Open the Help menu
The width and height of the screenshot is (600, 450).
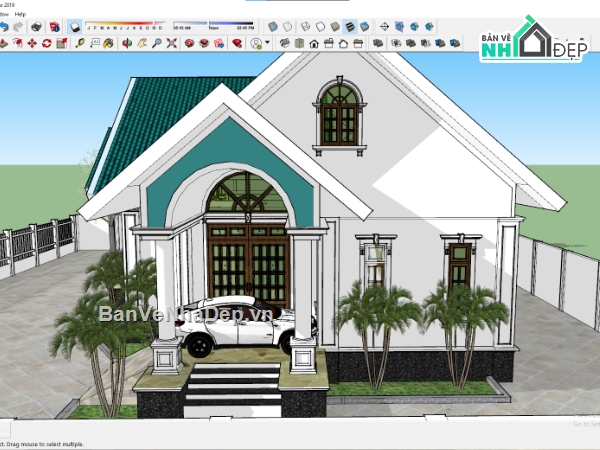pos(20,14)
